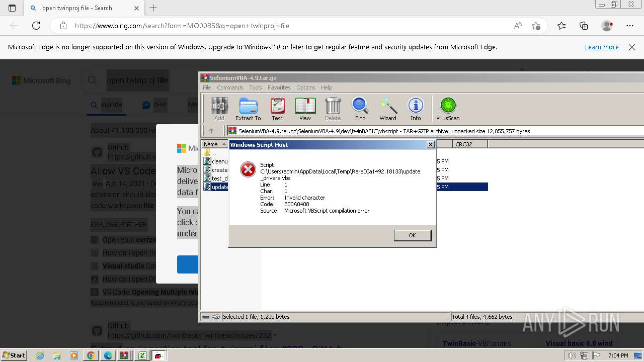Select the cleanup script file in list
Viewport: 644px width, 362px height.
tap(215, 161)
